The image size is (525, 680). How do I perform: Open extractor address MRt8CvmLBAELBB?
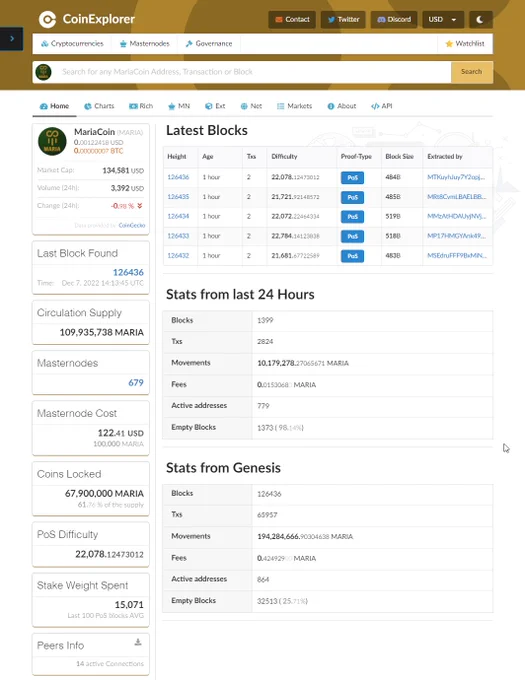[x=457, y=197]
